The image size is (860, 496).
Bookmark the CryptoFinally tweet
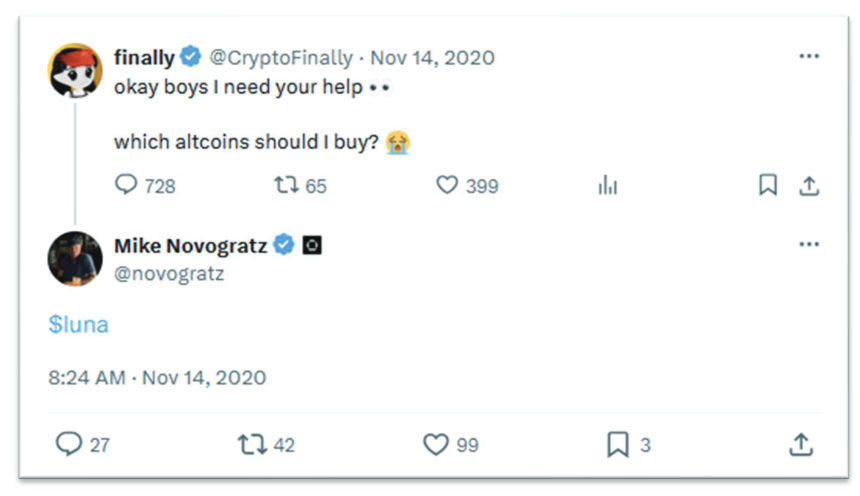pos(768,185)
